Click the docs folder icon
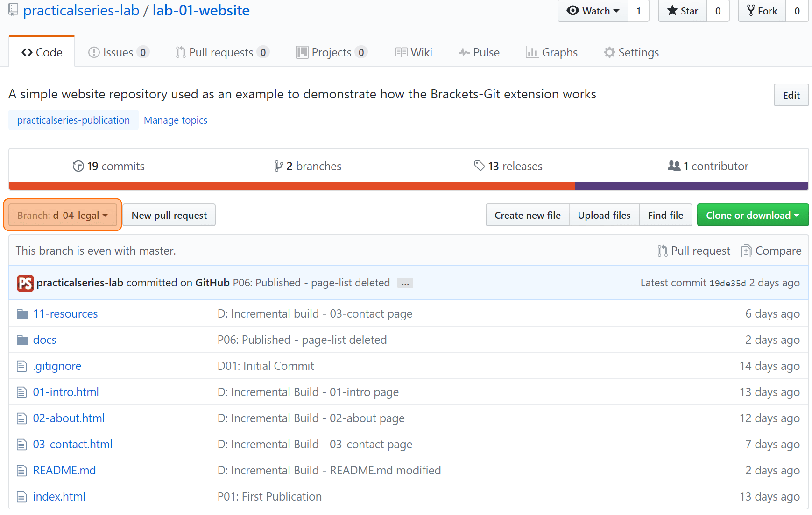Screen dimensions: 812x515 pyautogui.click(x=22, y=340)
